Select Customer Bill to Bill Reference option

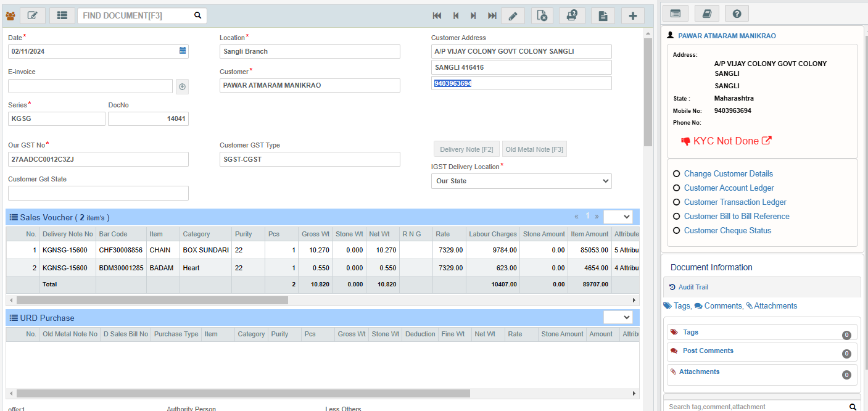677,217
